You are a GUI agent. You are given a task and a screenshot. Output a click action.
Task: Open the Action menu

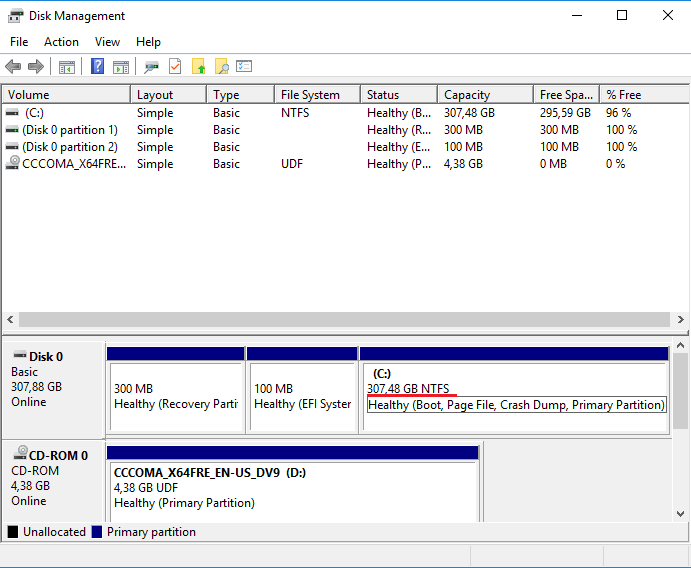61,42
